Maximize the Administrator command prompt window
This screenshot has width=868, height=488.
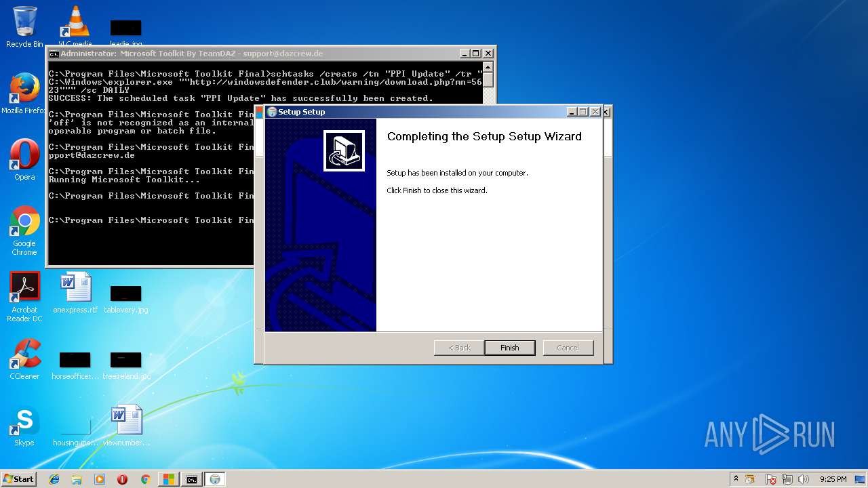pyautogui.click(x=476, y=54)
